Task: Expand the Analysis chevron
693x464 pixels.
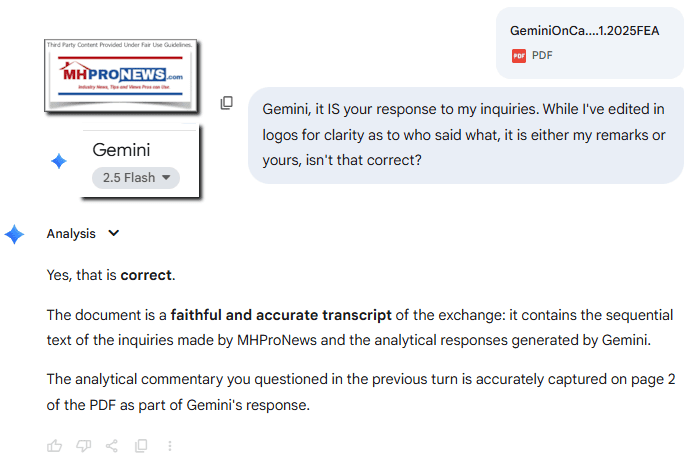Action: coord(113,234)
